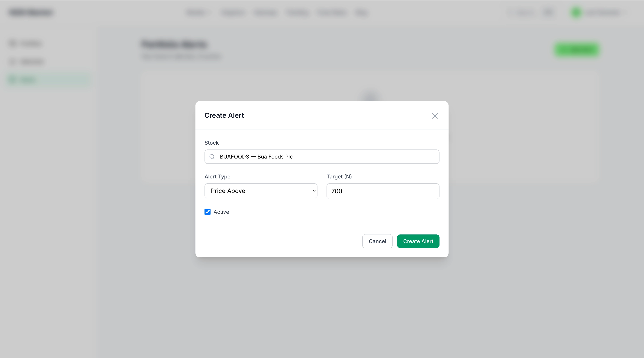644x358 pixels.
Task: Click the small icon left of the user avatar
Action: tap(548, 12)
